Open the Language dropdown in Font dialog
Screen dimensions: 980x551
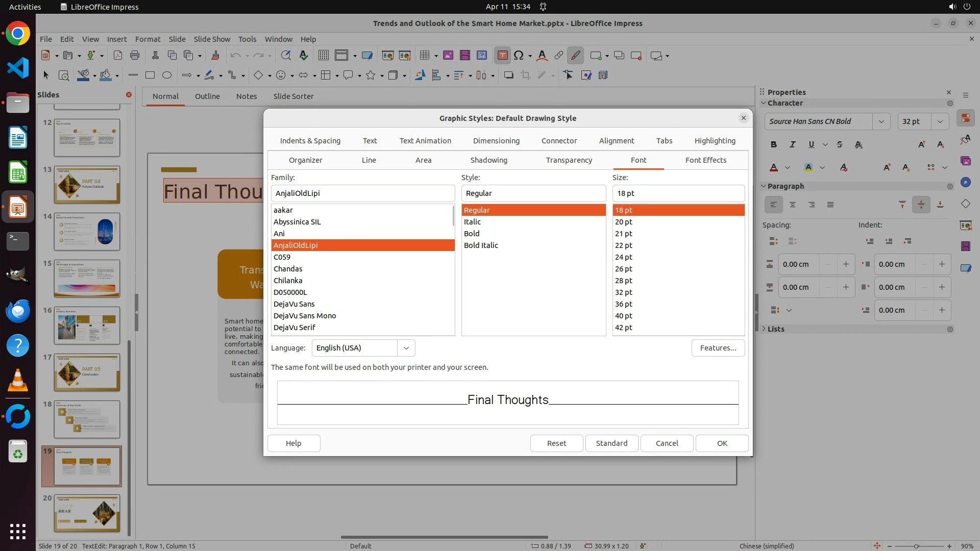pos(406,348)
